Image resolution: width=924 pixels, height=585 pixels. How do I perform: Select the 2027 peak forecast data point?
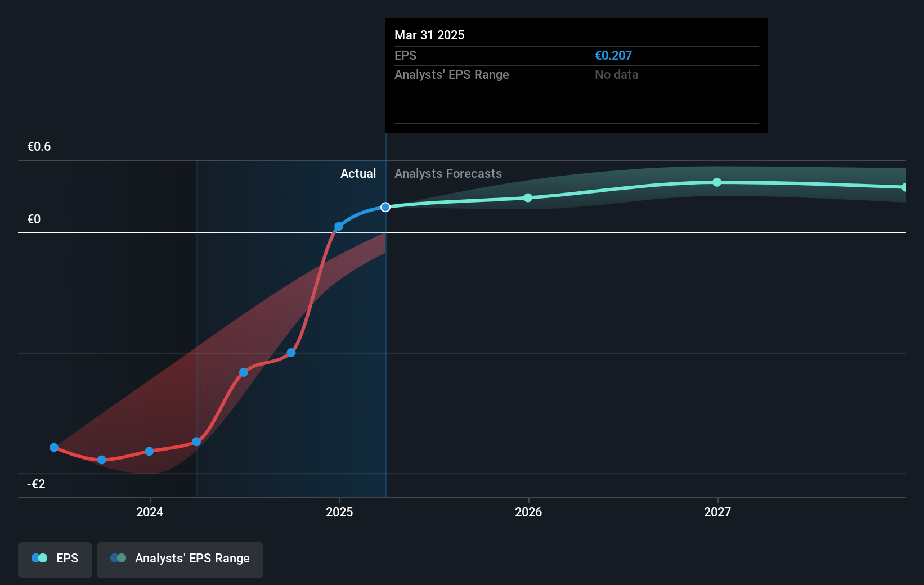click(717, 181)
